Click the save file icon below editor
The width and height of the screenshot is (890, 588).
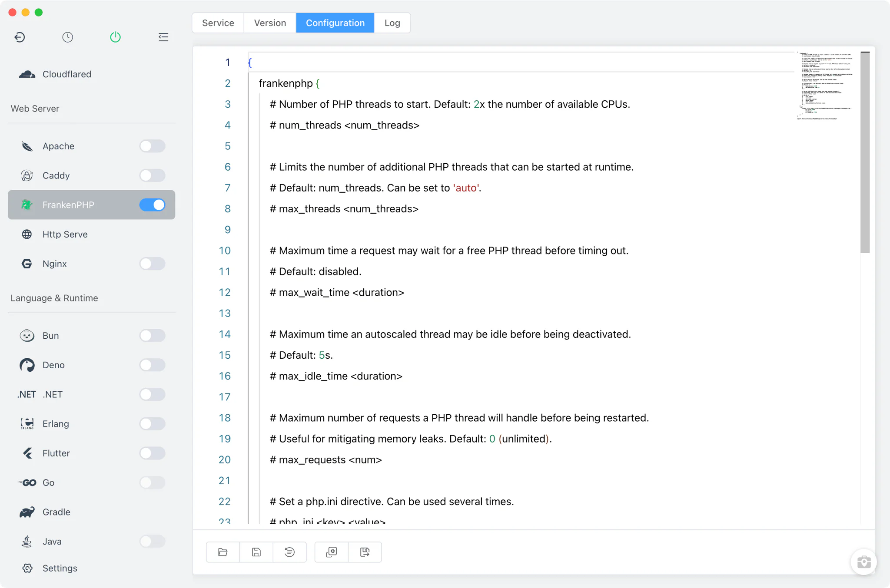click(x=256, y=552)
